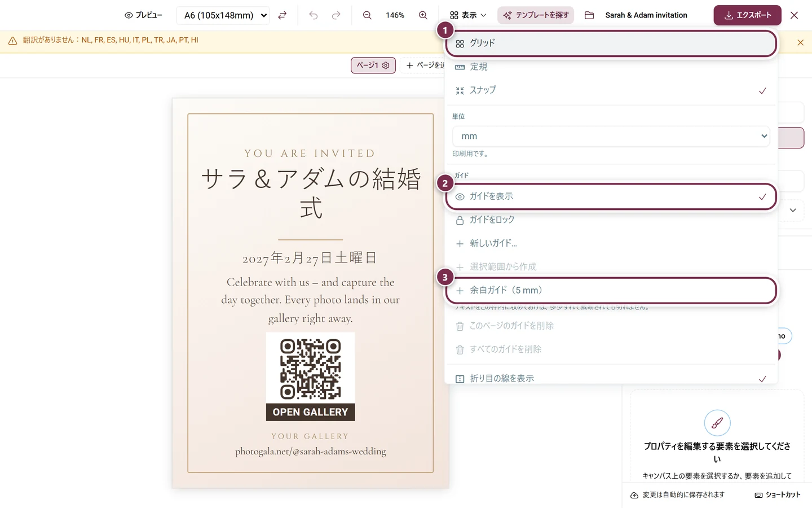
Task: Select すべてのガイドを削除 entry
Action: coord(611,349)
